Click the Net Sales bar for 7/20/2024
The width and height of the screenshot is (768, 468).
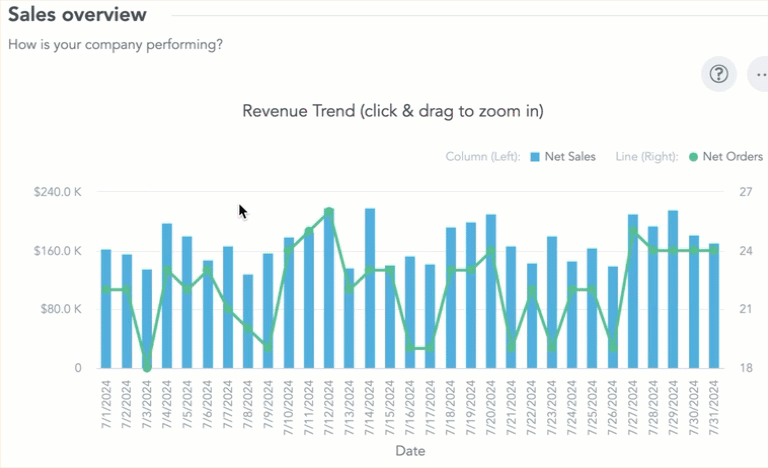pyautogui.click(x=491, y=291)
